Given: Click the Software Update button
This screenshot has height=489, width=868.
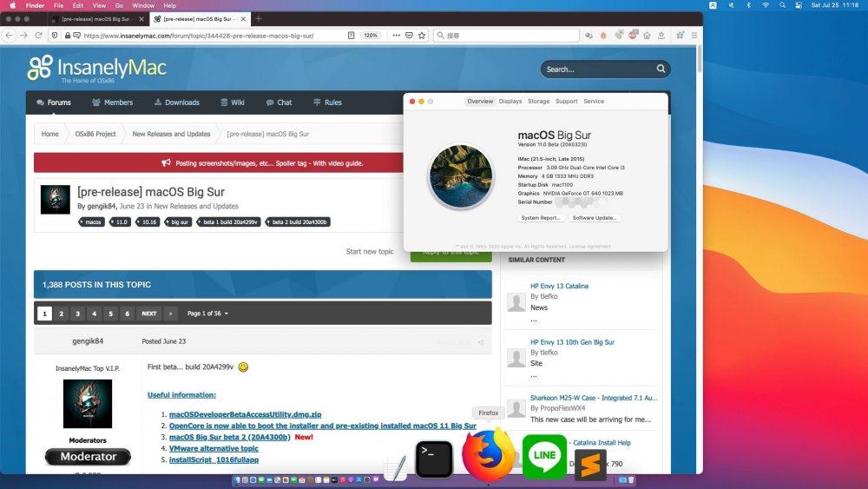Looking at the screenshot, I should (x=595, y=218).
